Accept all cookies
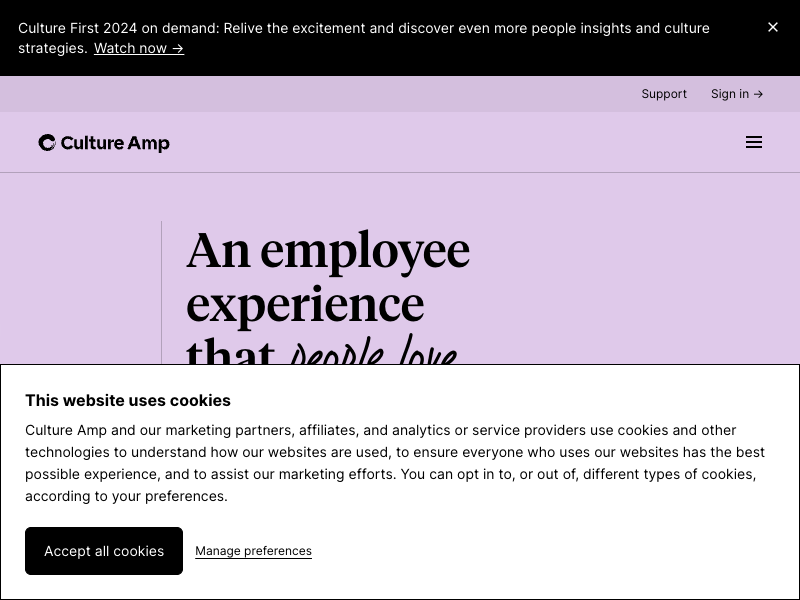 click(104, 551)
